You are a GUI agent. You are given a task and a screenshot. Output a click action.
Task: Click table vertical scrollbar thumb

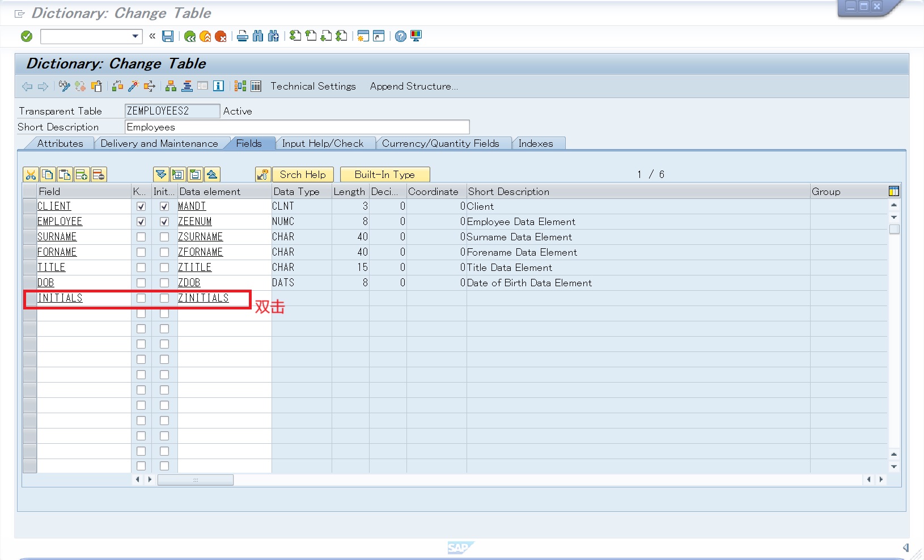[894, 230]
